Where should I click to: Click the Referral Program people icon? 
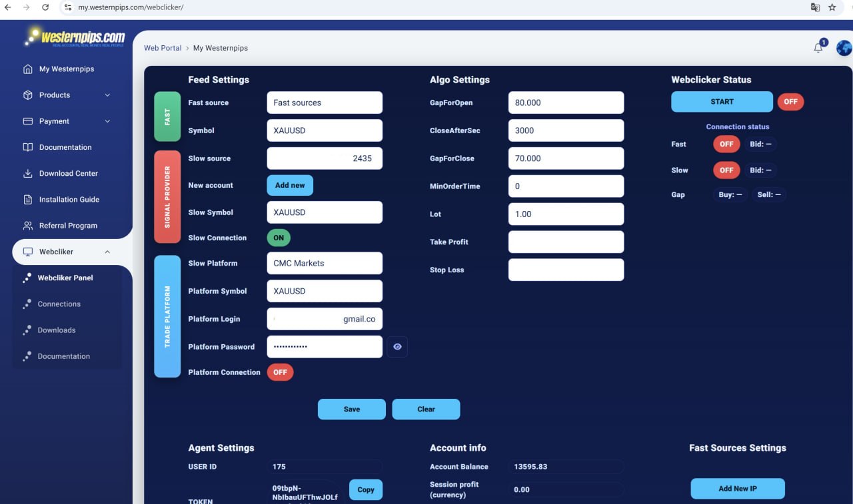tap(28, 226)
